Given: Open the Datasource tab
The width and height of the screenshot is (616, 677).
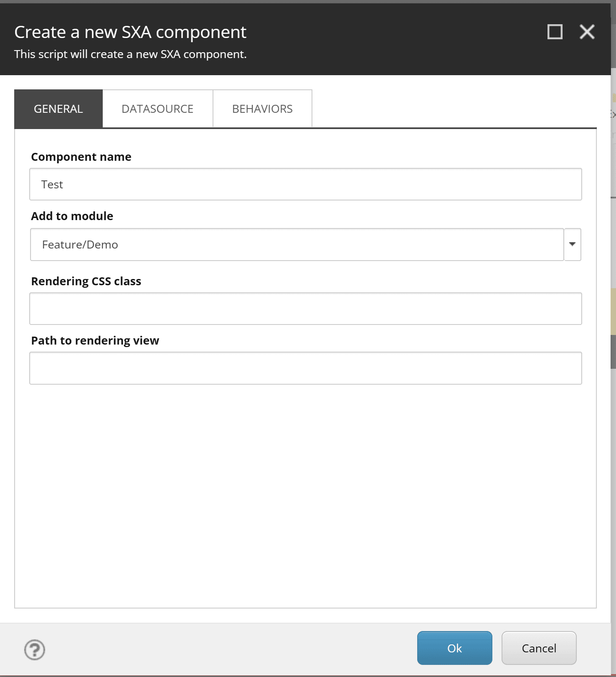Looking at the screenshot, I should [x=157, y=109].
